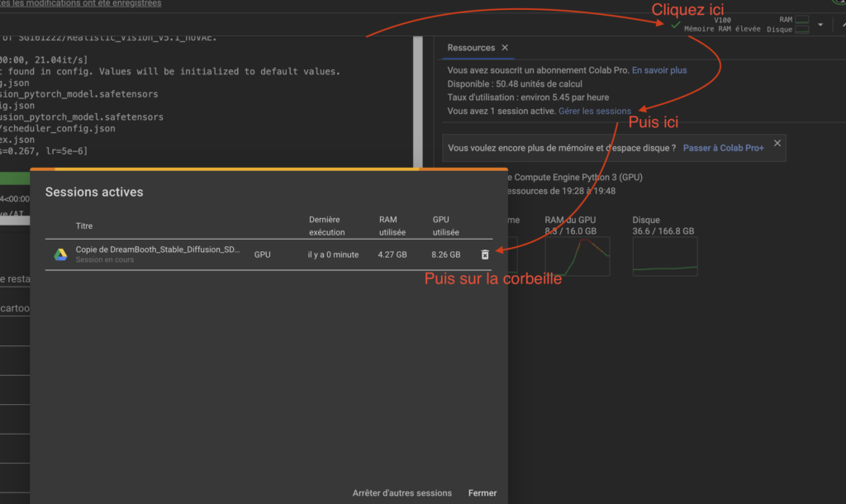846x504 pixels.
Task: Click the 8.26 GB GPU value
Action: [x=445, y=254]
